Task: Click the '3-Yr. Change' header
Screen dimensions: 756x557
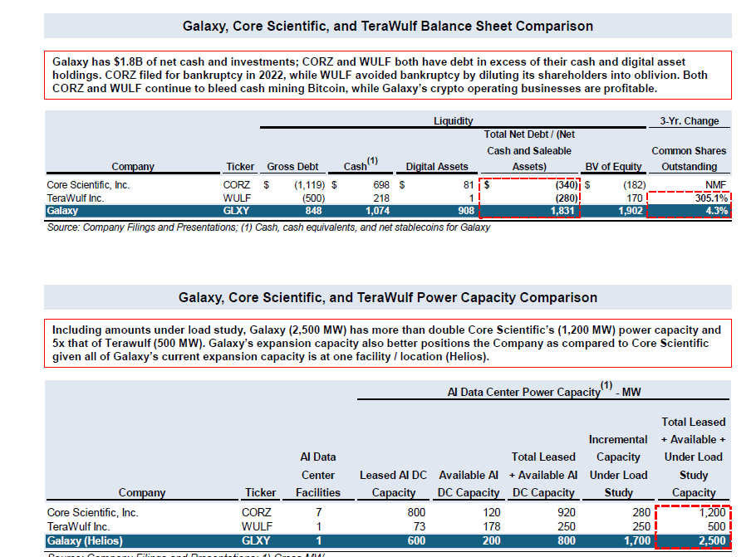Action: 689,121
